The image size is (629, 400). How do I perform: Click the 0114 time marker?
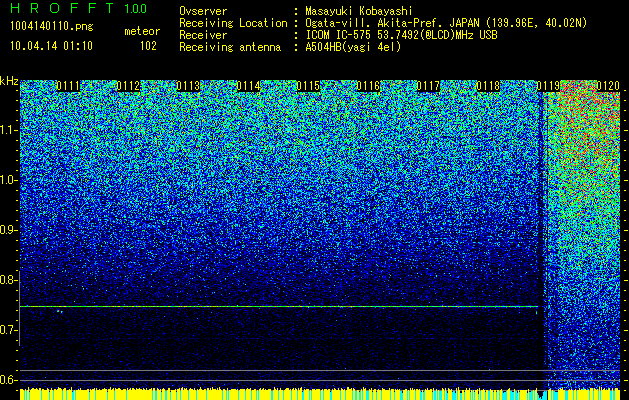click(248, 86)
